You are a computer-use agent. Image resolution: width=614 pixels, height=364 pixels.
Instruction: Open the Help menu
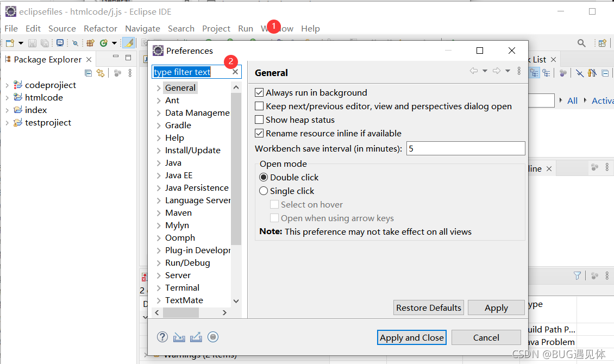[x=310, y=28]
